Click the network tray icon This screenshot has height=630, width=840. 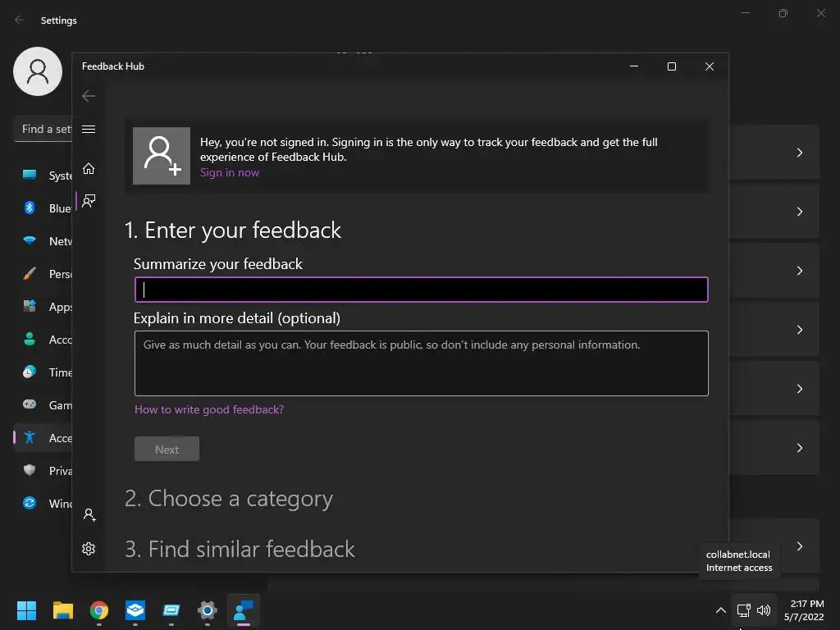(x=743, y=610)
